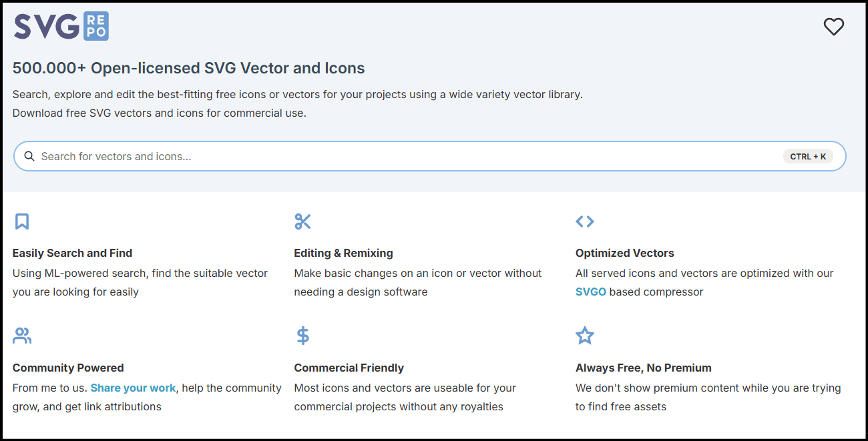Open your favorites with the heart icon

pos(833,27)
